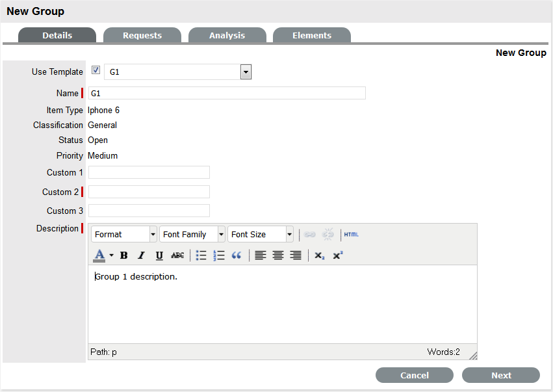Viewport: 553px width, 392px height.
Task: Open the Font Family dropdown
Action: tap(192, 235)
